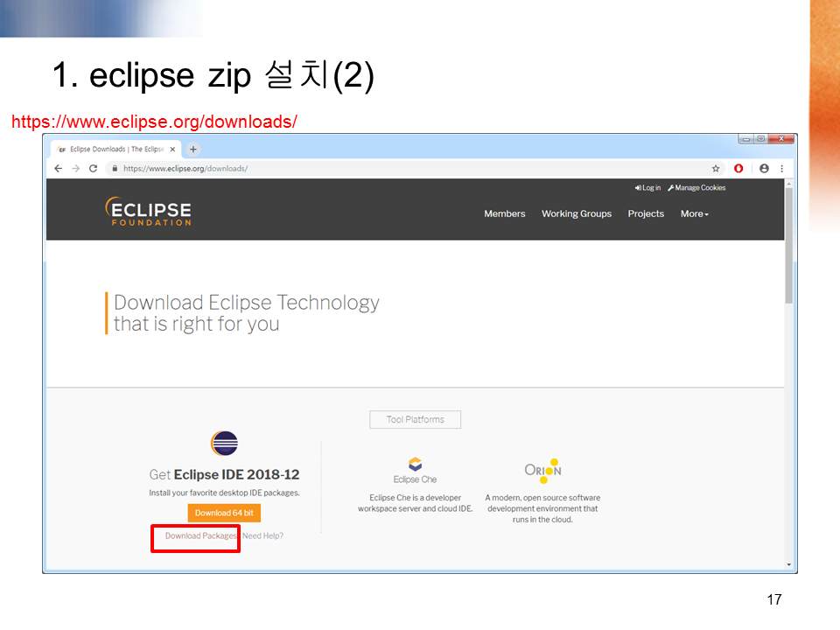View site security lock icon info

pos(115,168)
